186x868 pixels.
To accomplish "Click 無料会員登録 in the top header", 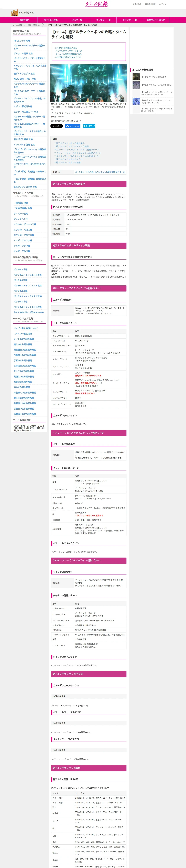I will pos(150,4).
